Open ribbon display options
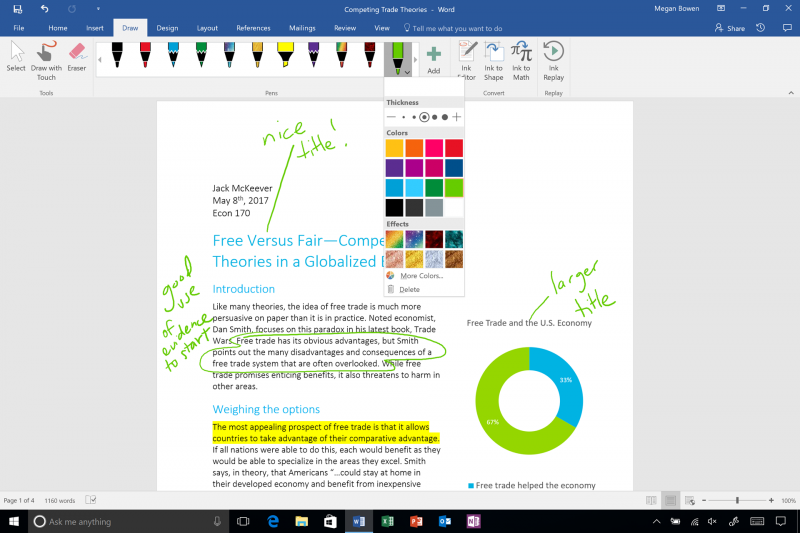This screenshot has width=800, height=533. (x=721, y=9)
